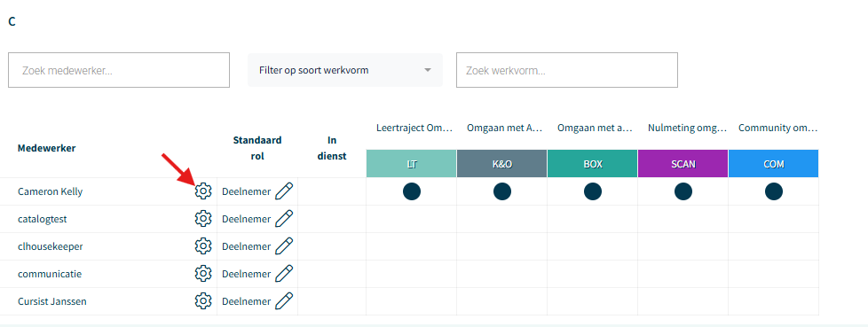Open settings gear for catalogtest
This screenshot has width=868, height=327.
[x=203, y=219]
